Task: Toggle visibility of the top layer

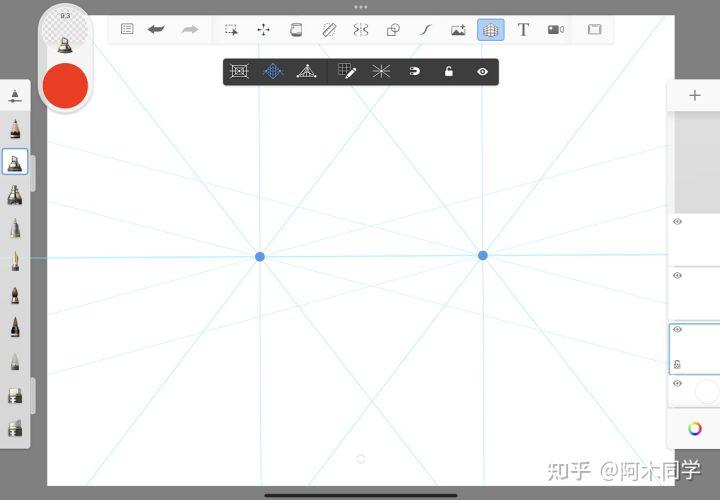Action: click(x=677, y=222)
